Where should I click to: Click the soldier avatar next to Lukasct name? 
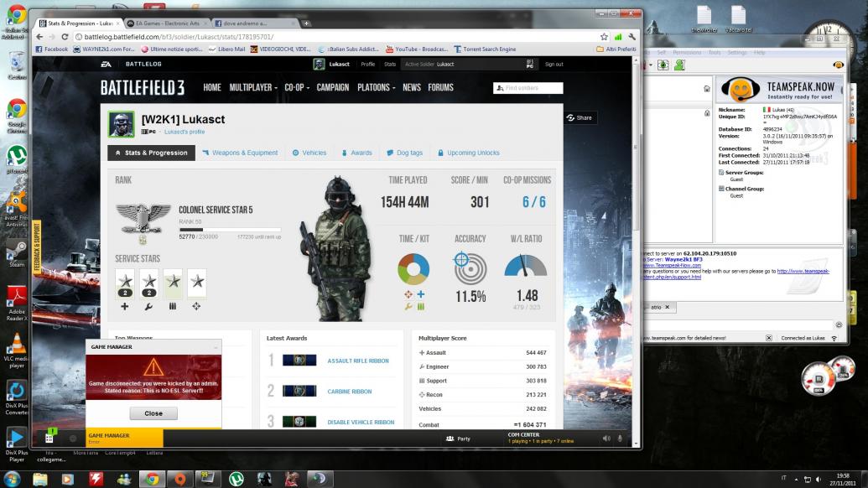(122, 124)
